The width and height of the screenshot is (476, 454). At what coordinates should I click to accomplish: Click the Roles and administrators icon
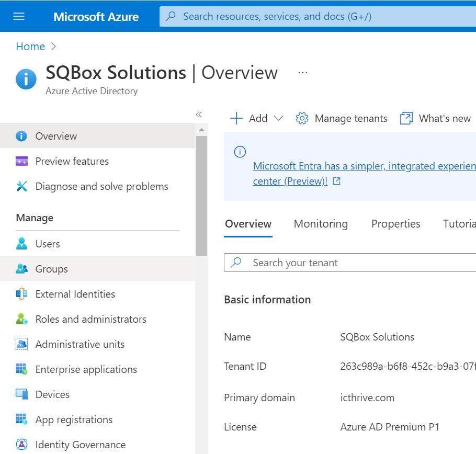(x=21, y=319)
